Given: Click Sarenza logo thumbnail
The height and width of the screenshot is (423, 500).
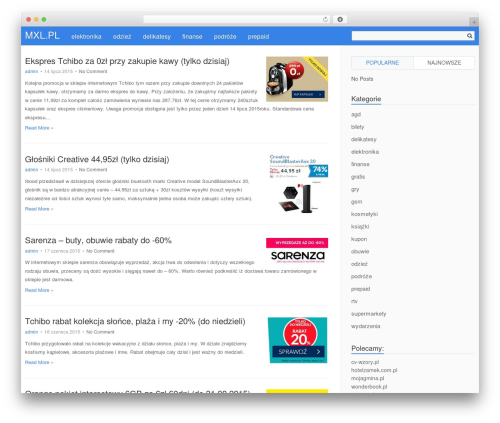Looking at the screenshot, I should click(x=297, y=251).
